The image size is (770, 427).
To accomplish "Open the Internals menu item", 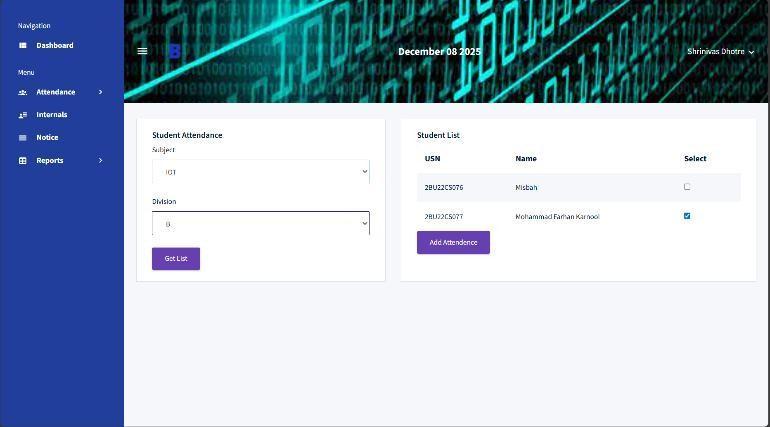I will click(x=52, y=115).
